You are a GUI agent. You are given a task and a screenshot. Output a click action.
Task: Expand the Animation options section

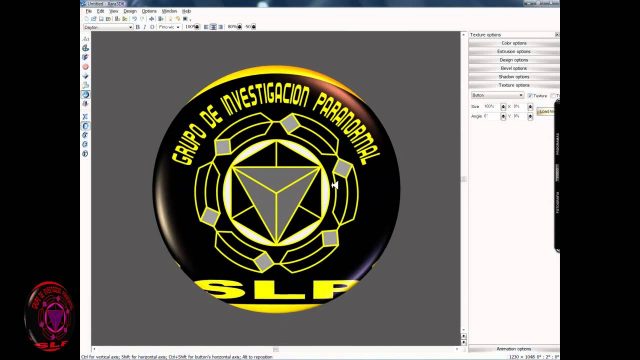point(513,349)
